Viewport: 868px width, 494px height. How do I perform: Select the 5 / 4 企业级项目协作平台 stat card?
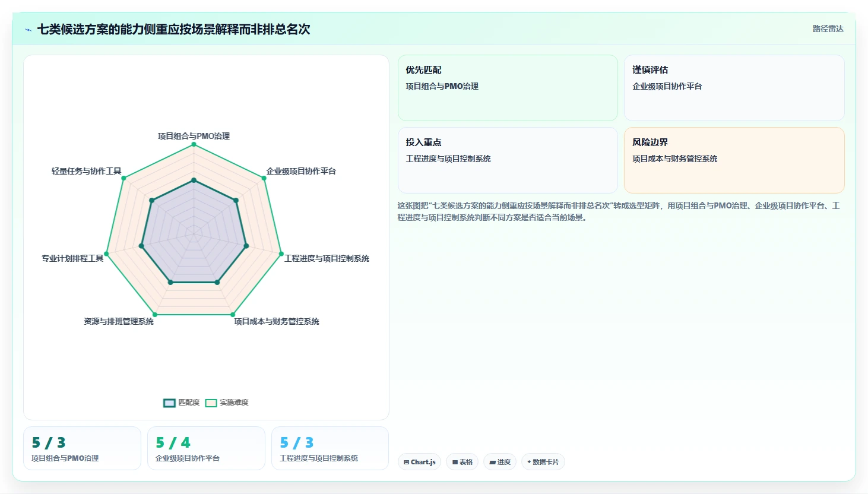coord(206,448)
